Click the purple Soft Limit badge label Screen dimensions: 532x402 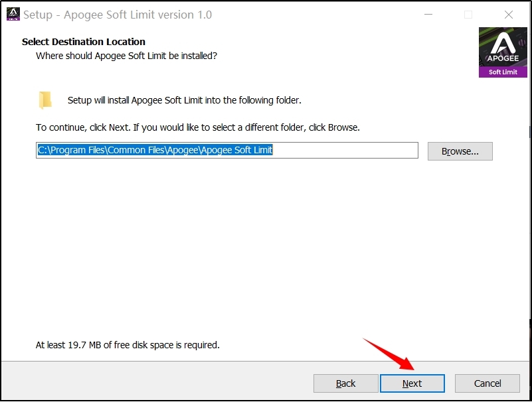click(503, 72)
